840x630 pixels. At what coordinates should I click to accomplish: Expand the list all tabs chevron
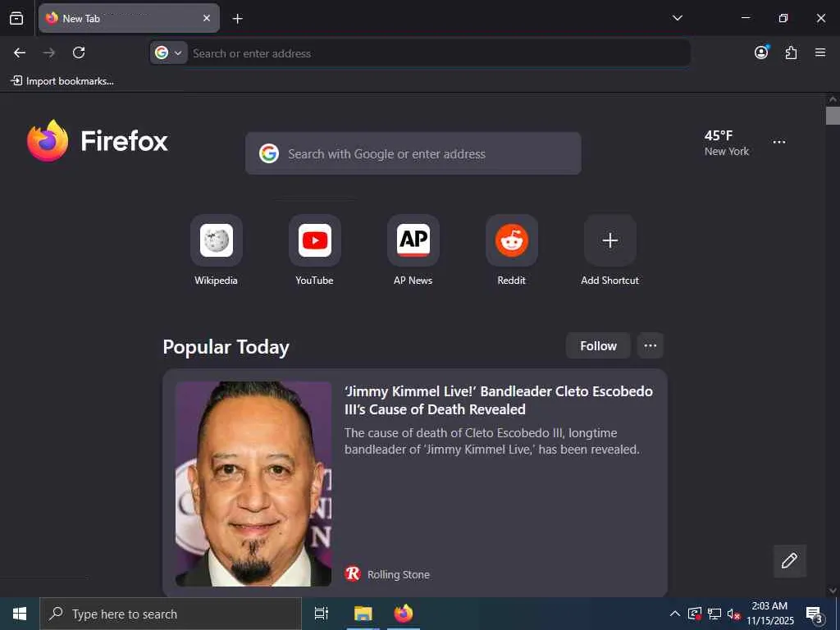click(677, 18)
